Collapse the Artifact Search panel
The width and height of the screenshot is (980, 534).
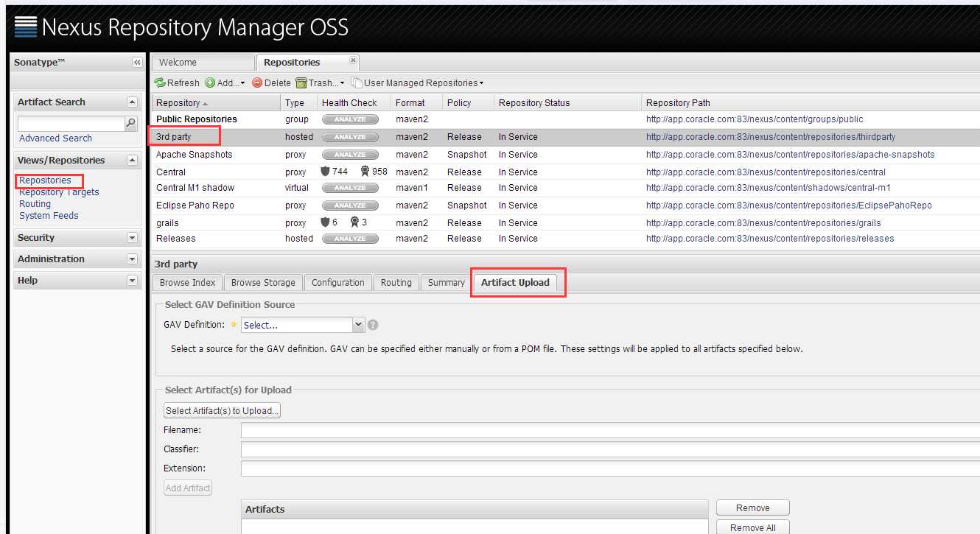pyautogui.click(x=132, y=102)
